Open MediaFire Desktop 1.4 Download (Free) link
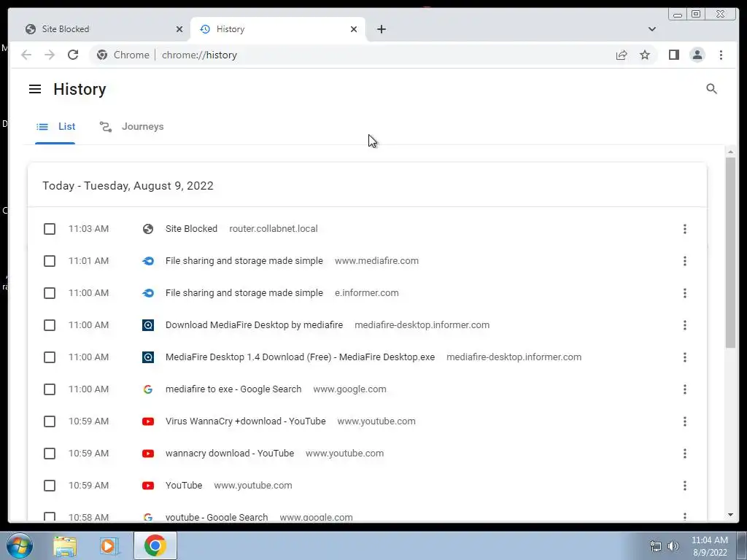747x560 pixels. (x=300, y=357)
